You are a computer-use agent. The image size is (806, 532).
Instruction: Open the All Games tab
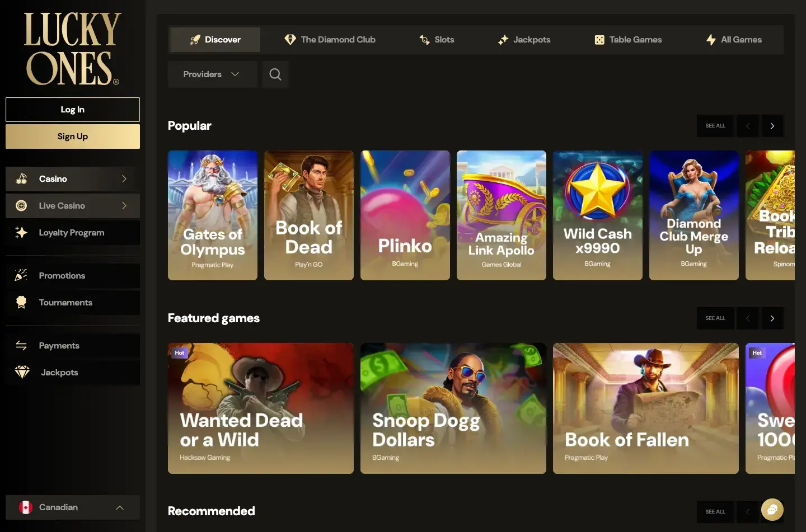pos(733,39)
